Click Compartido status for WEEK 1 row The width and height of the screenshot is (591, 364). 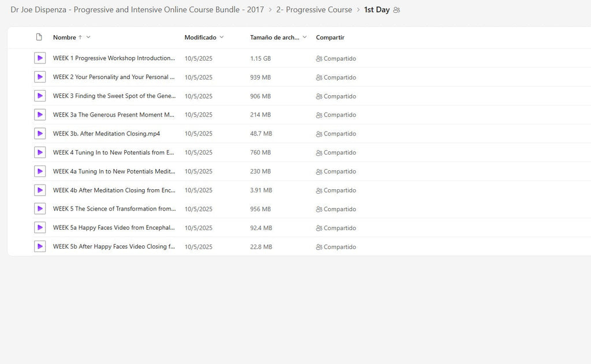[336, 58]
